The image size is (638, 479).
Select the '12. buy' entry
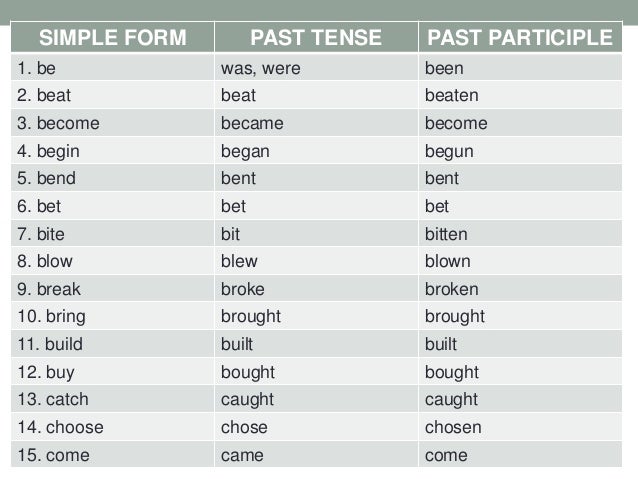coord(113,372)
